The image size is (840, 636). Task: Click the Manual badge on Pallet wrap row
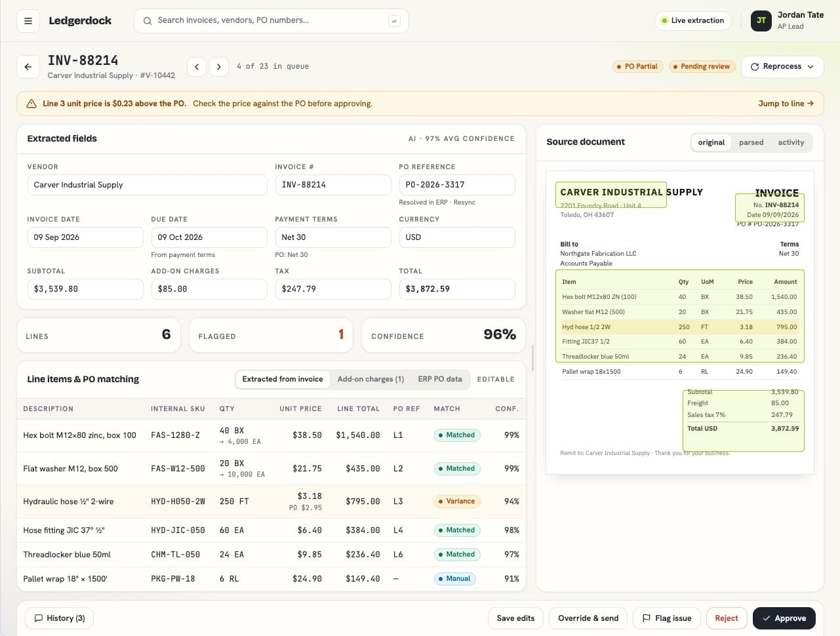(454, 579)
